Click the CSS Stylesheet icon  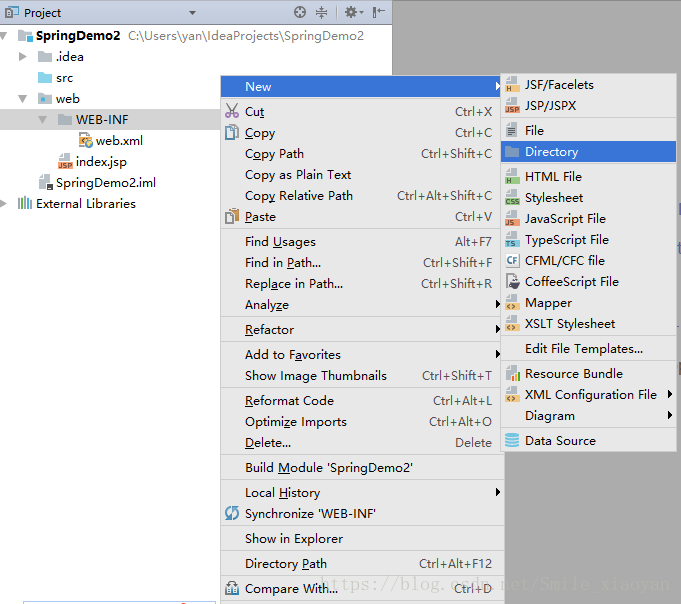512,197
